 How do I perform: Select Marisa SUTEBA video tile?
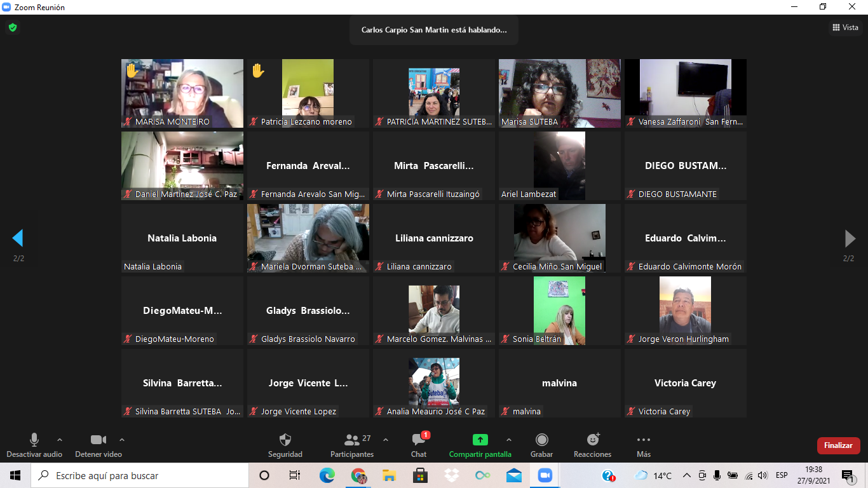pyautogui.click(x=560, y=93)
